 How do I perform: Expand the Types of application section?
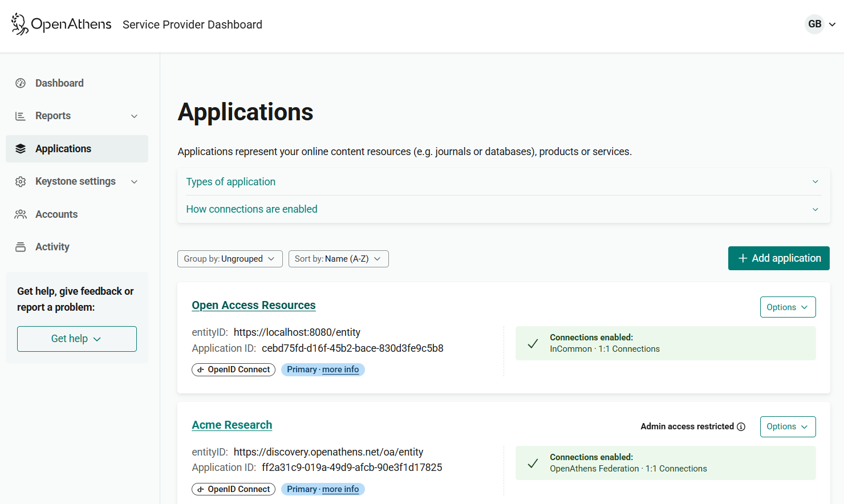click(x=504, y=182)
